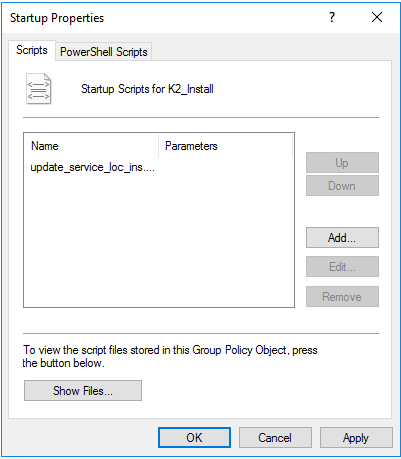Confirm with the OK button

(x=194, y=438)
